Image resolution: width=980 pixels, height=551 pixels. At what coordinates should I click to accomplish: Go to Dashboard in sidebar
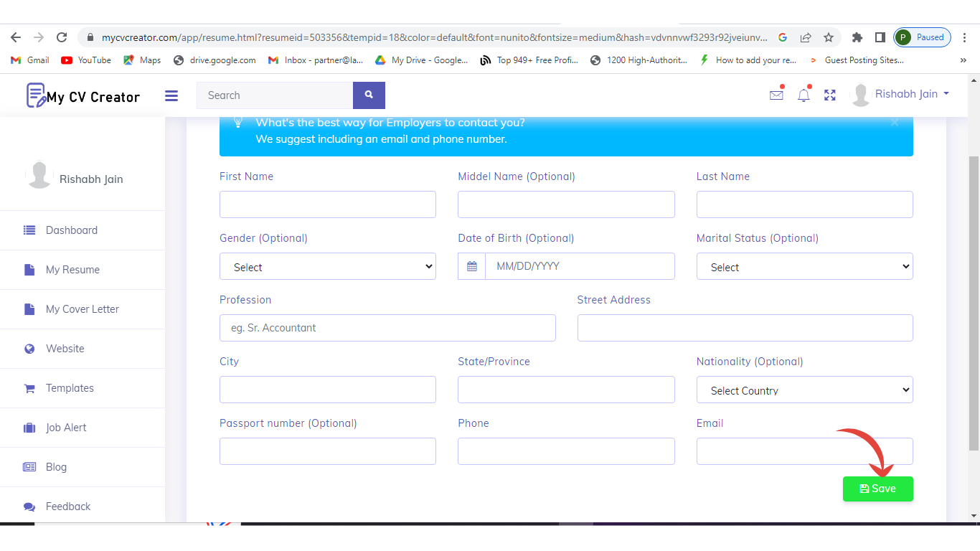pyautogui.click(x=72, y=230)
